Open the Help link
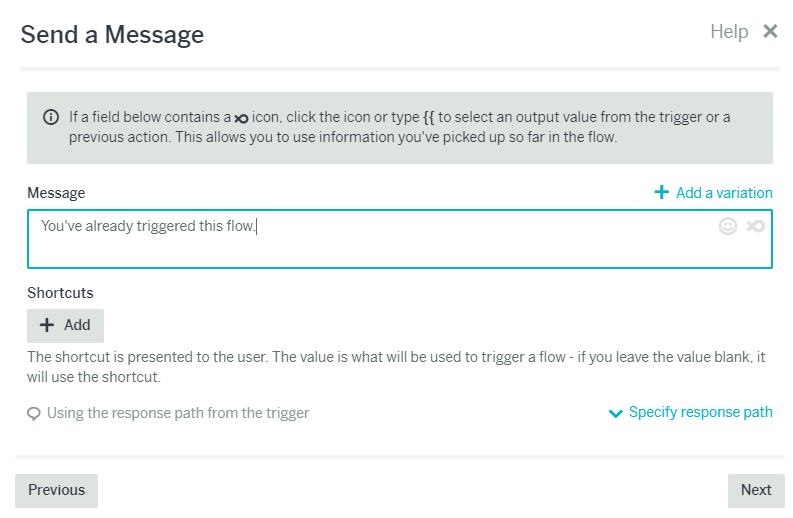This screenshot has width=793, height=518. click(x=729, y=31)
